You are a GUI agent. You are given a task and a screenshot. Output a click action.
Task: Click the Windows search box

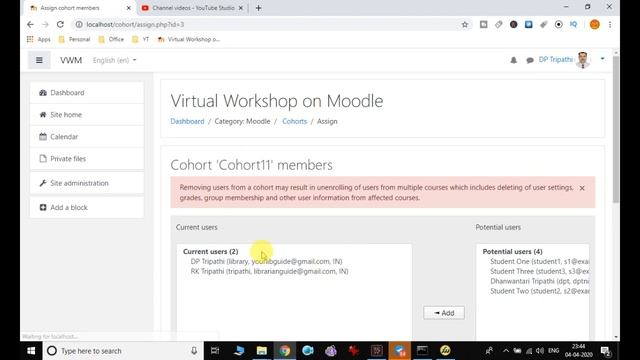point(122,351)
